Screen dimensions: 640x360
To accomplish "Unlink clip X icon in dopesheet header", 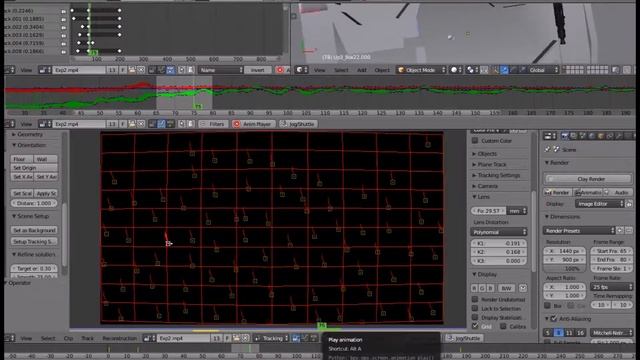I will pyautogui.click(x=141, y=70).
